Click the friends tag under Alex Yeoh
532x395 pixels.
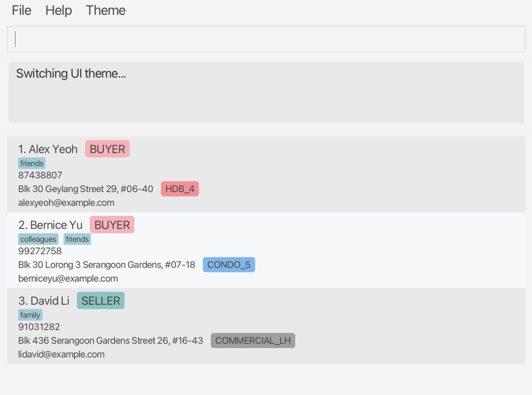click(32, 163)
